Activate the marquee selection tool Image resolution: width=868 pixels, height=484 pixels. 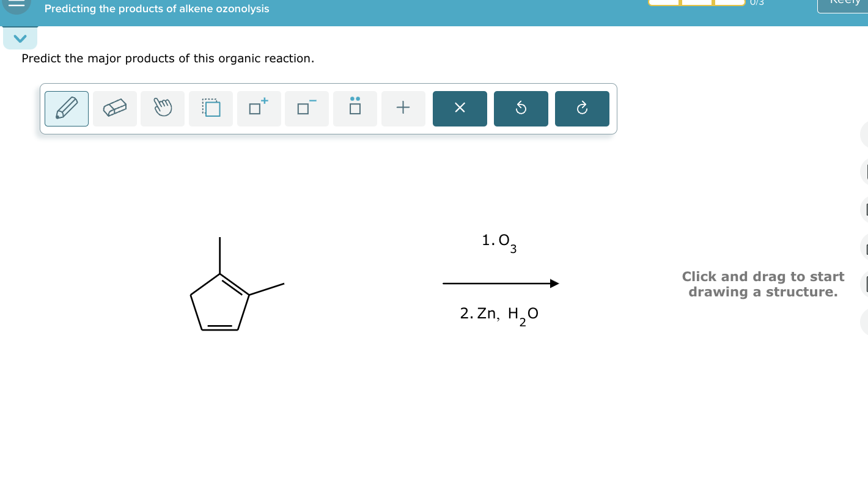(x=210, y=108)
